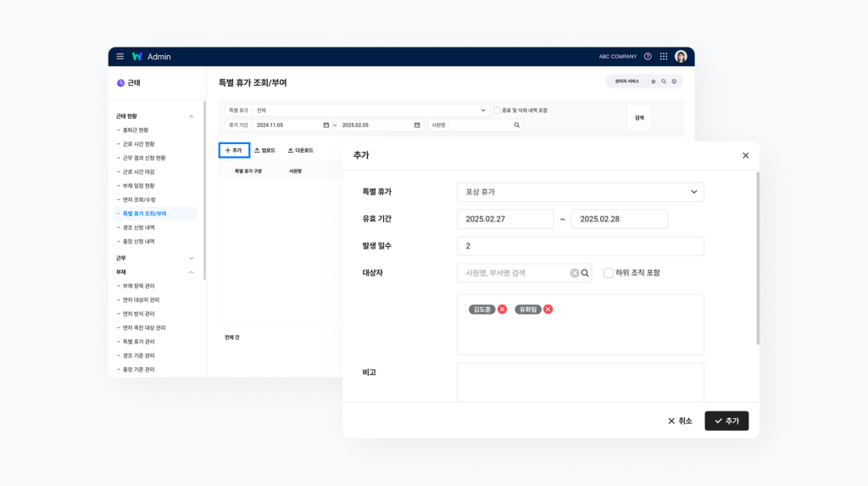Click the user profile avatar
This screenshot has height=486, width=868.
pos(681,57)
